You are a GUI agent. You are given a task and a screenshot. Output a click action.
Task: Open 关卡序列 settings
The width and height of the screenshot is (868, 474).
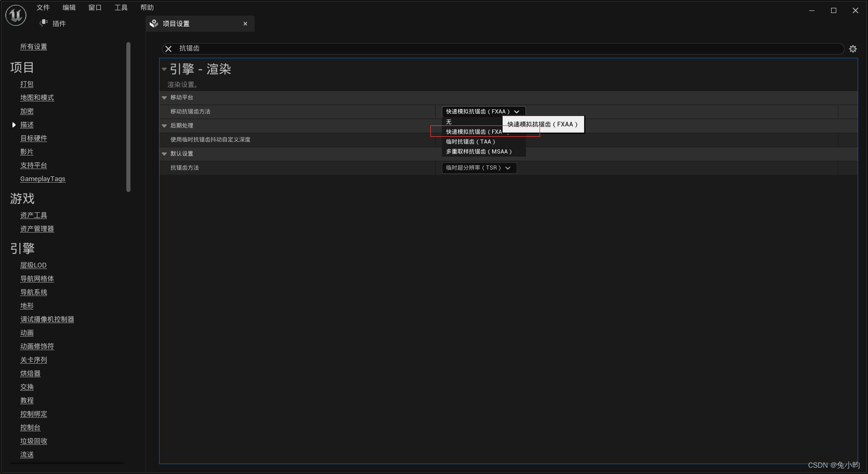pos(34,360)
